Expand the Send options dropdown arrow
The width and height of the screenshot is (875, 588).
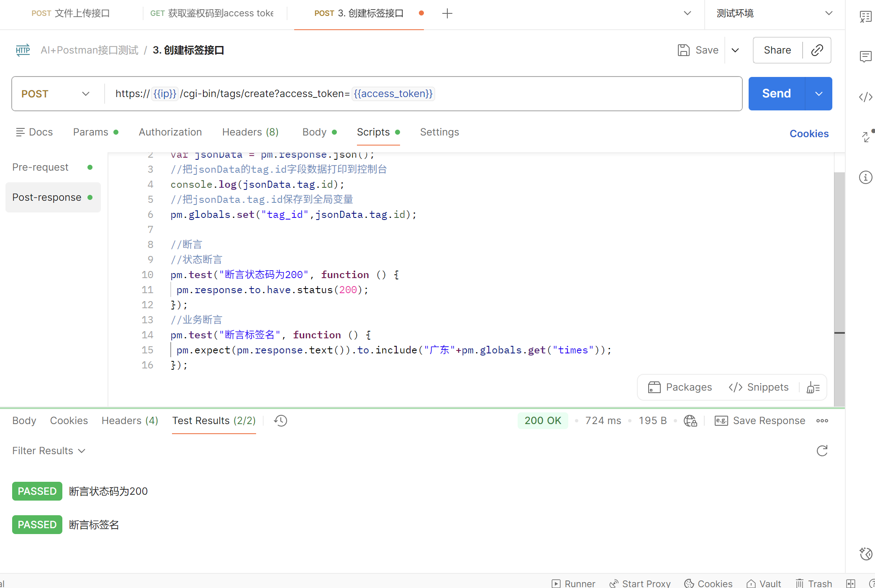tap(819, 94)
